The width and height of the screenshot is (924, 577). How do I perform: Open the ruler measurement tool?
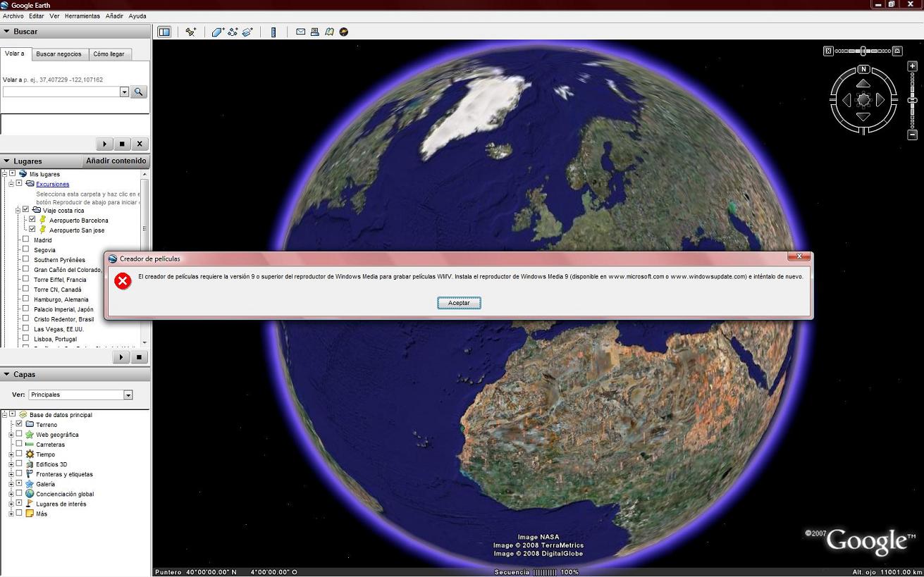273,32
